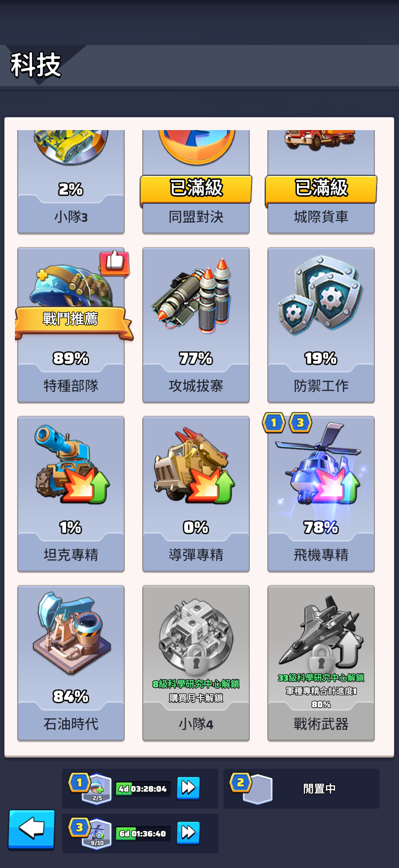Open the 小隊3 technology card
The image size is (399, 868).
pos(71,182)
